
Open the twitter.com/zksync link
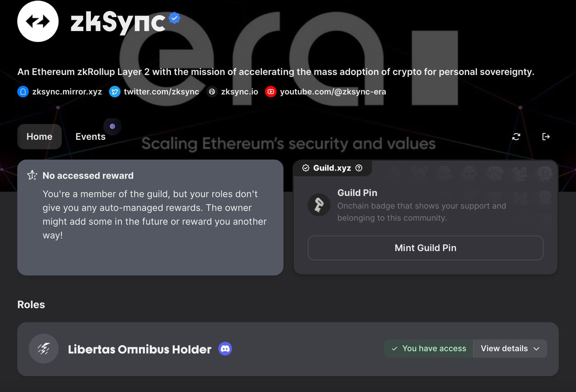click(161, 92)
